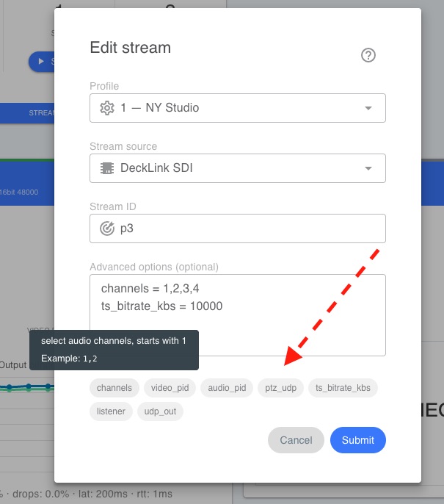Insert the channels option chip

[114, 388]
